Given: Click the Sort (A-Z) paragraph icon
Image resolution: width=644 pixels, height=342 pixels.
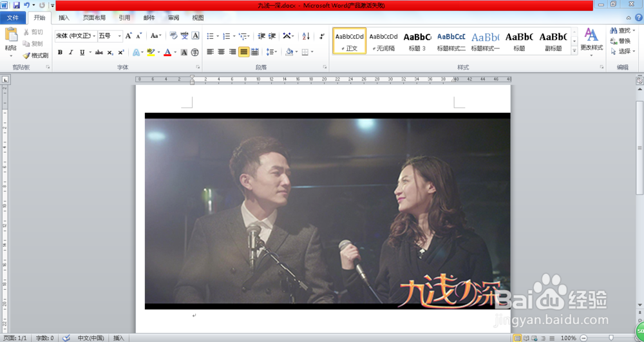Looking at the screenshot, I should (306, 36).
